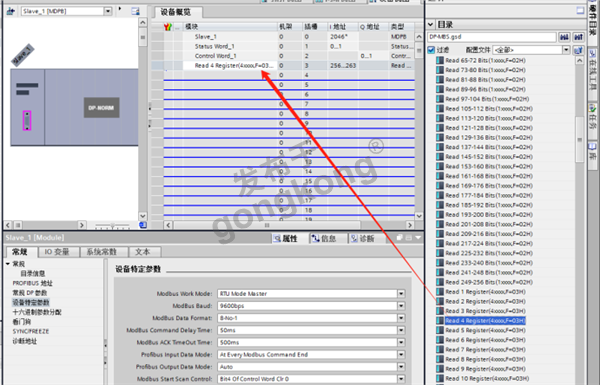Click the small arrow next to device selector

coord(120,8)
